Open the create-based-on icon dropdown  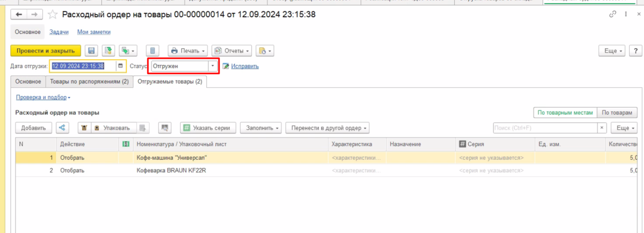point(128,51)
